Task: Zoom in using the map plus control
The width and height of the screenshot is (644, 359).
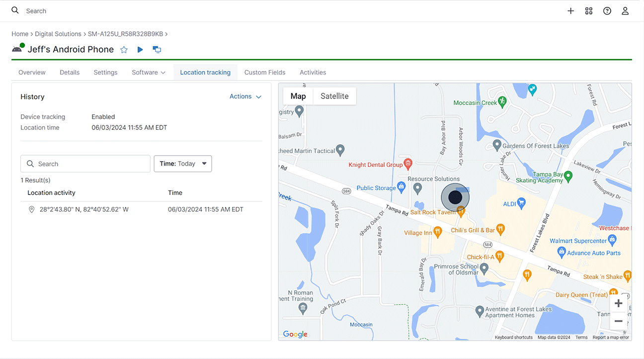Action: point(618,303)
